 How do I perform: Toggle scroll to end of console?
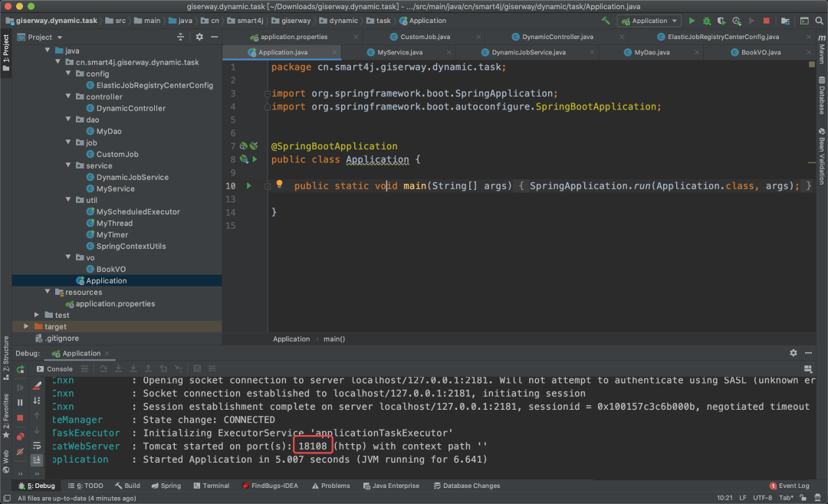click(37, 460)
